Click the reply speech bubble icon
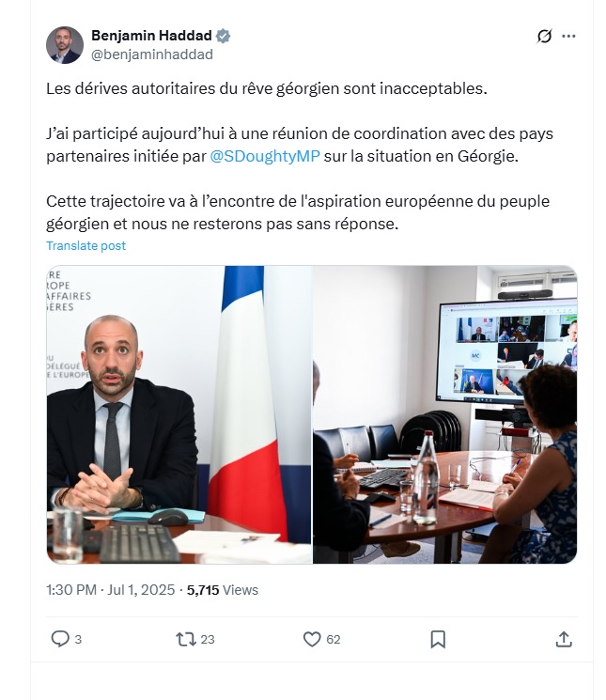Image resolution: width=606 pixels, height=700 pixels. 60,639
